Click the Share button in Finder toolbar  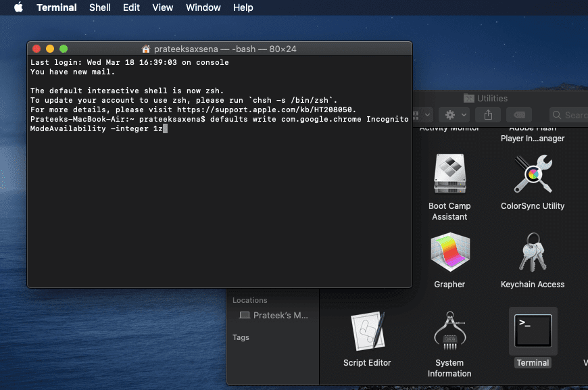coord(487,115)
